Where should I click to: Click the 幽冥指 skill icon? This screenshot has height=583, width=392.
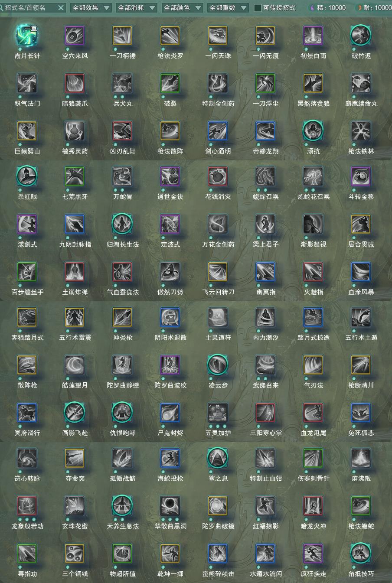(x=265, y=272)
